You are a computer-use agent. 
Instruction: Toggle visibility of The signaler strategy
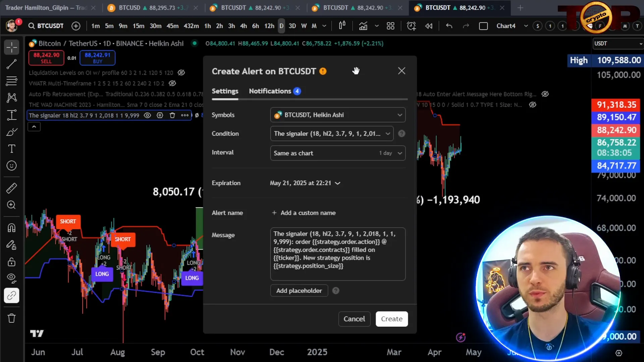[147, 115]
